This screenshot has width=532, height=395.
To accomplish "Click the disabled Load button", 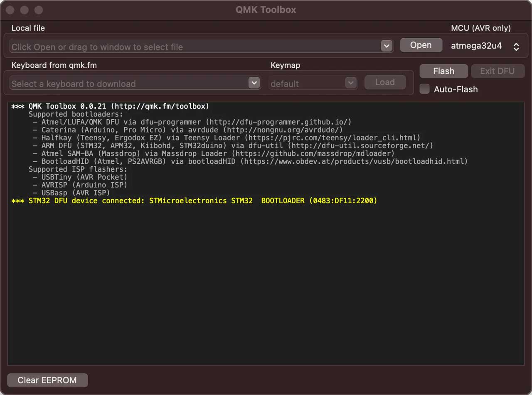I will click(385, 82).
